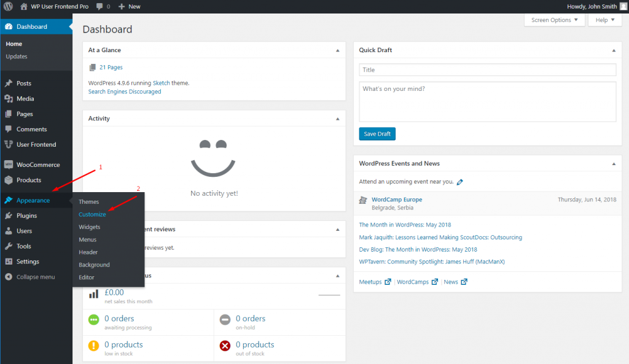The width and height of the screenshot is (629, 364).
Task: Click the User Frontend sidebar icon
Action: [x=9, y=144]
